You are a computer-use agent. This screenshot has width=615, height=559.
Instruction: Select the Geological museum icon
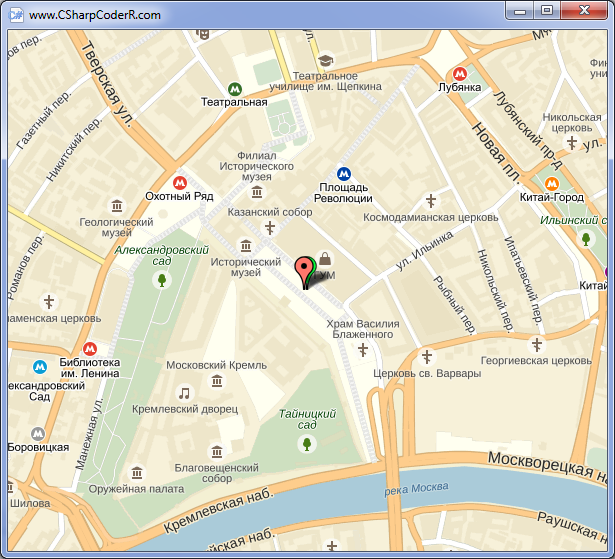(x=117, y=206)
